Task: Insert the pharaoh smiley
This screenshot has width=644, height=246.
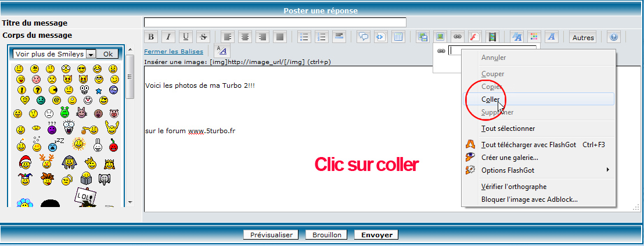Action: pyautogui.click(x=69, y=162)
